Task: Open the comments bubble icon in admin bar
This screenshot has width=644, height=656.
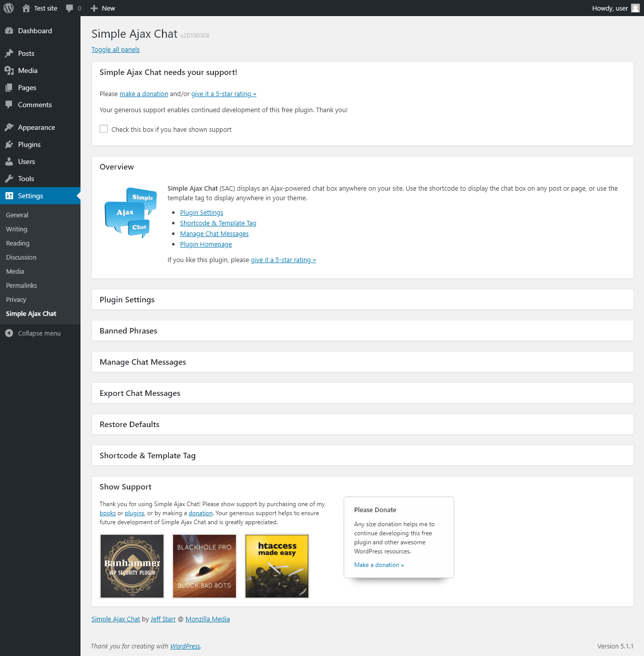Action: 69,8
